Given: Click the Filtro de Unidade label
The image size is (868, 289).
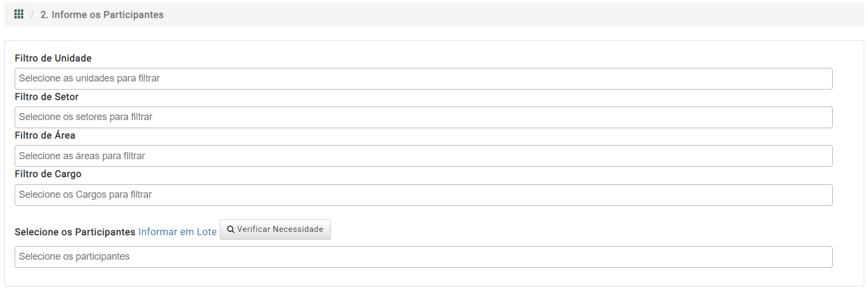Looking at the screenshot, I should click(x=53, y=58).
